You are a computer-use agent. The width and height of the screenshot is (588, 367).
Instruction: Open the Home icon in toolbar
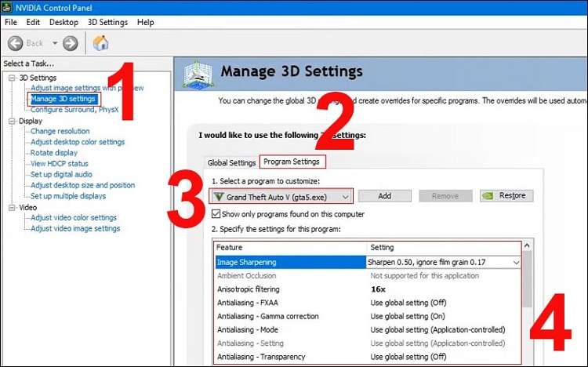[x=100, y=43]
